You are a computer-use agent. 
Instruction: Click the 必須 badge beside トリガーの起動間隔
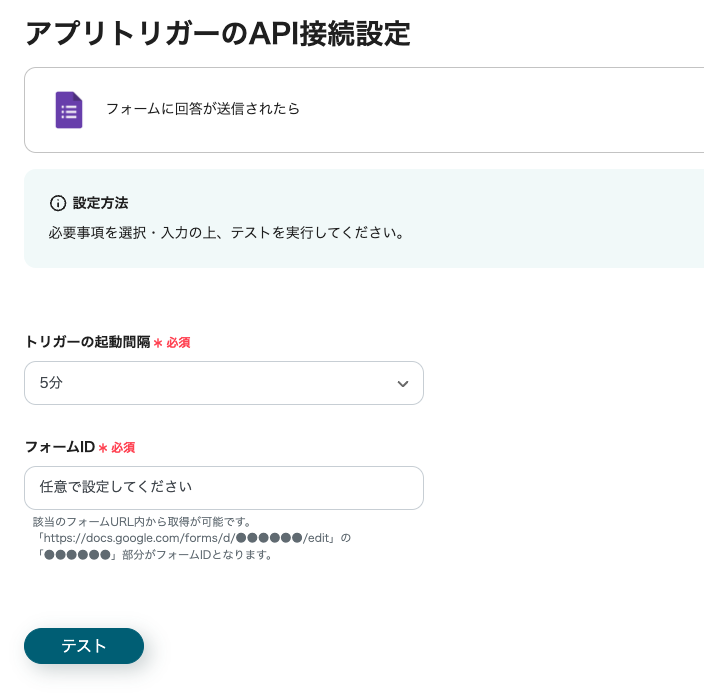pos(178,343)
